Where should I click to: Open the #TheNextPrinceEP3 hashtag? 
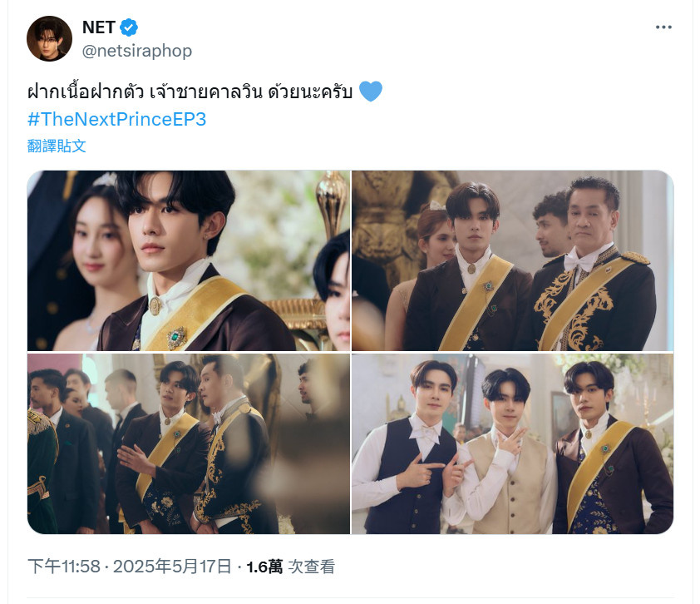click(x=116, y=119)
